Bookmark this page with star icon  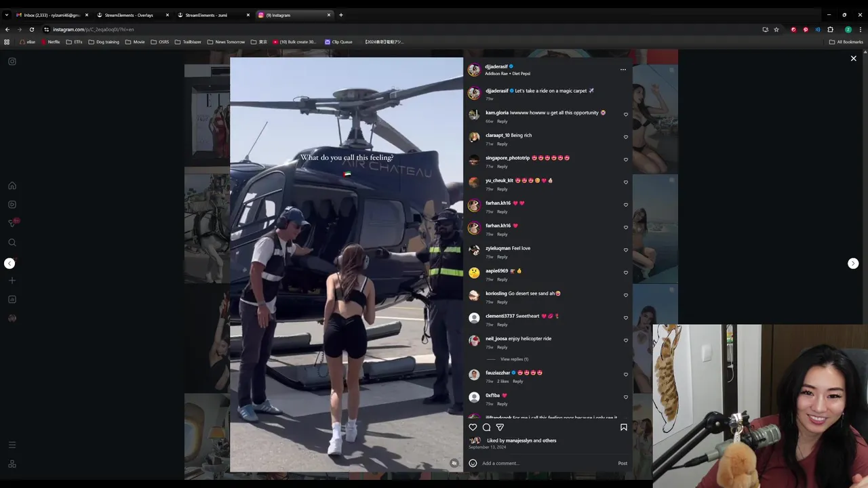pos(776,29)
